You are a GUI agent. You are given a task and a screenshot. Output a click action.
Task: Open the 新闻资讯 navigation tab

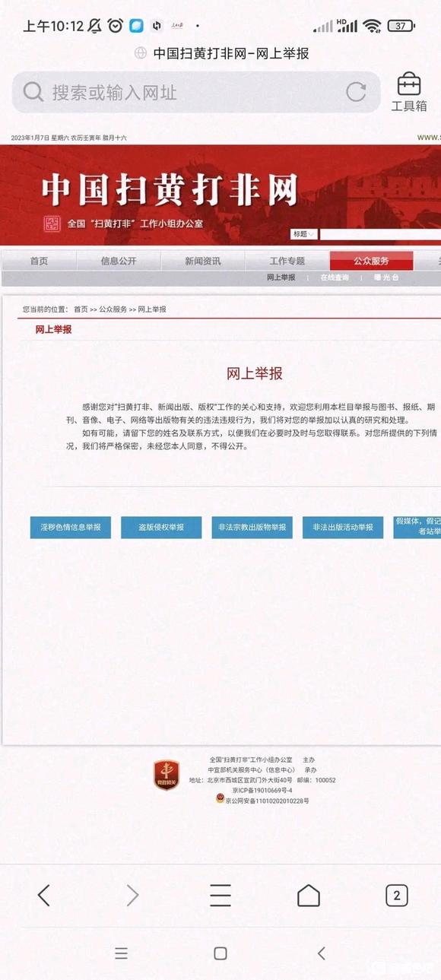point(203,261)
